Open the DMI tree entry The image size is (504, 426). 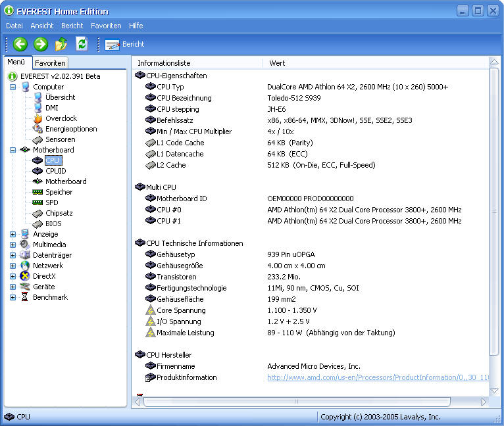[x=52, y=108]
